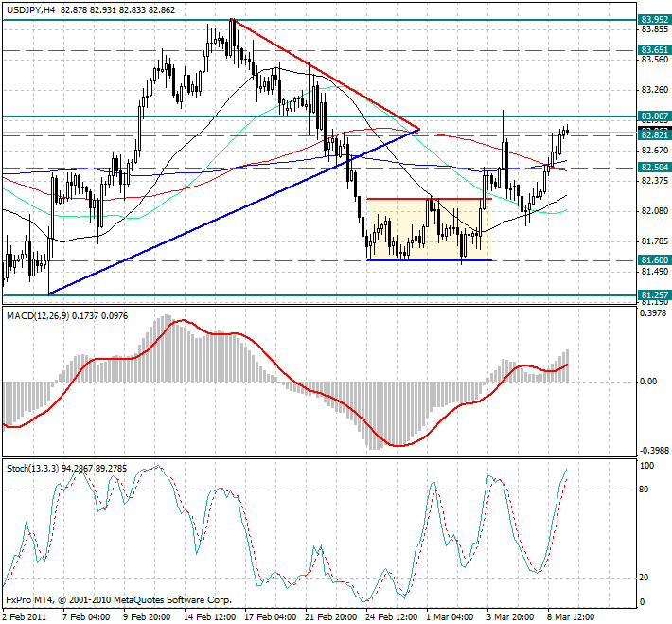The image size is (672, 624).
Task: Click the 21 Feb 20:00 time label
Action: tap(331, 617)
